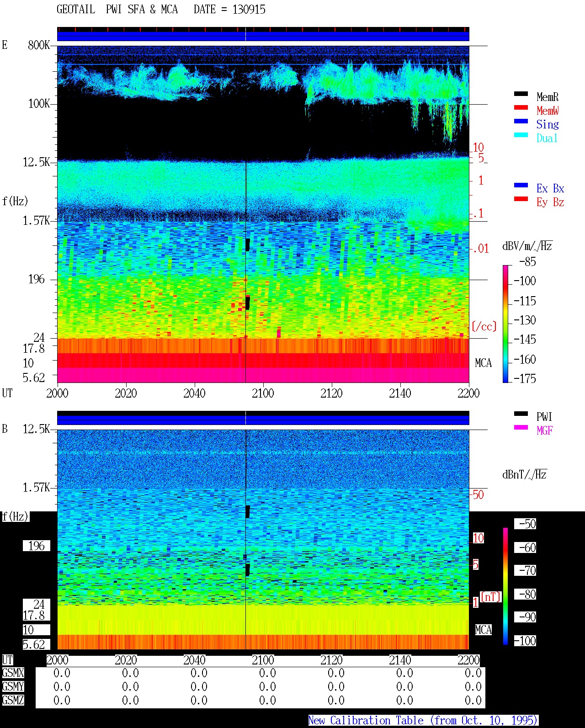585x728 pixels.
Task: Click the 'PWI' legend label
Action: pyautogui.click(x=544, y=417)
